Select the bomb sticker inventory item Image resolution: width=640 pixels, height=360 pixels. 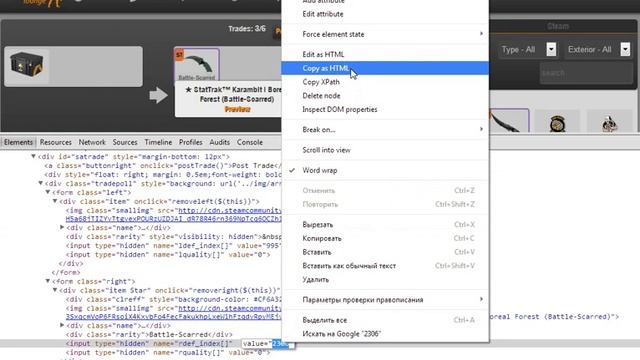[557, 122]
